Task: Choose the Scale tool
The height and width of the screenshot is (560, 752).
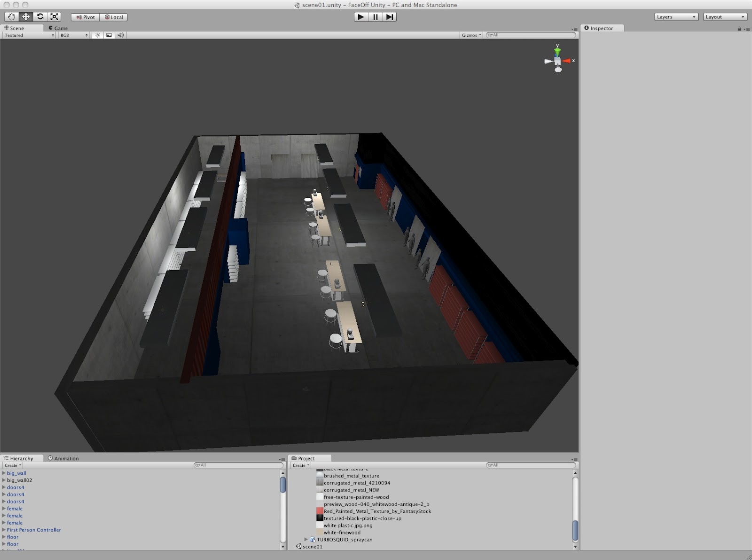Action: coord(55,16)
